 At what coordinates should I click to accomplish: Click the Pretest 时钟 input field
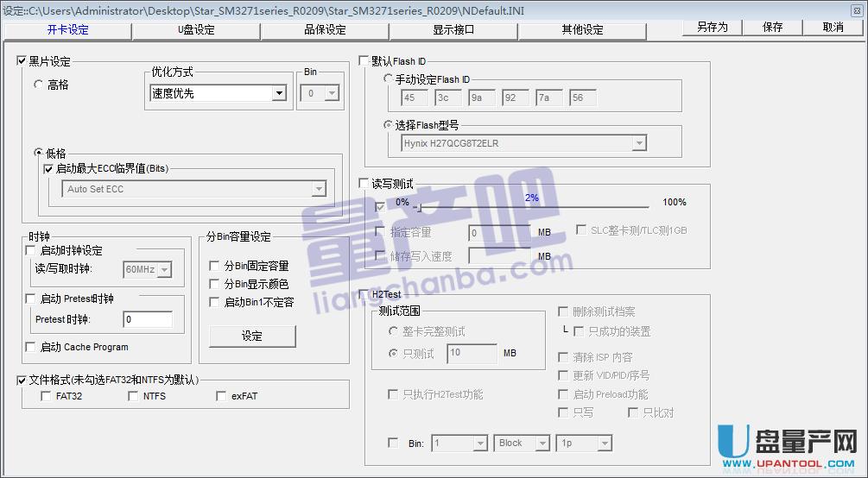(147, 320)
